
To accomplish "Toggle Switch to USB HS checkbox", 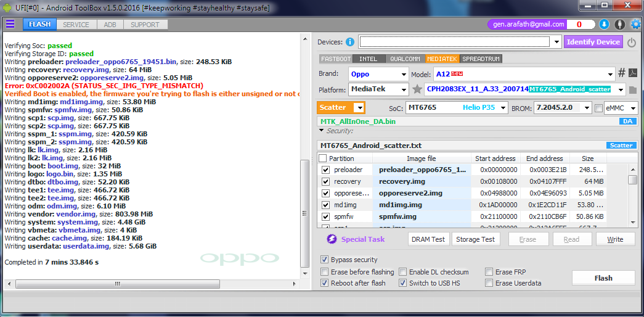I will pyautogui.click(x=403, y=283).
